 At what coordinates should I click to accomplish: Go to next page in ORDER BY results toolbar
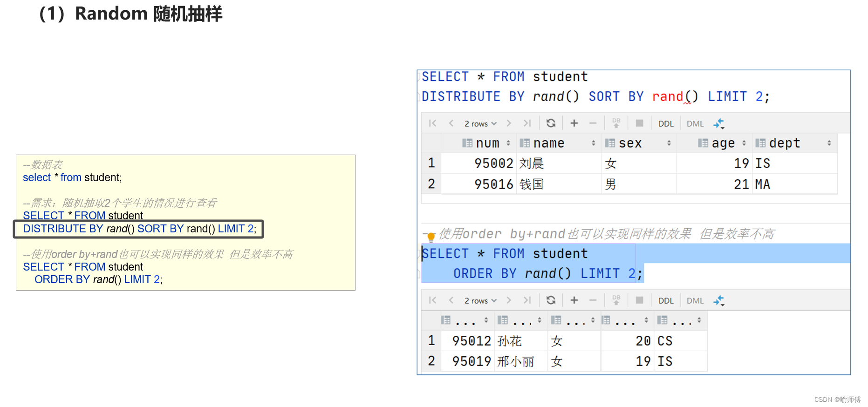tap(509, 300)
